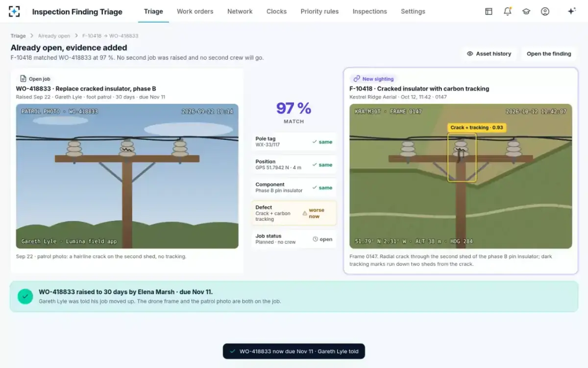The width and height of the screenshot is (588, 368).
Task: Click the clock icon on Job status row
Action: coord(316,239)
